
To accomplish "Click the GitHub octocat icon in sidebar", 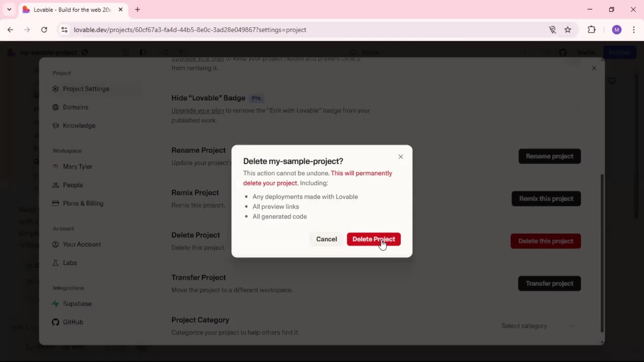I will [56, 322].
